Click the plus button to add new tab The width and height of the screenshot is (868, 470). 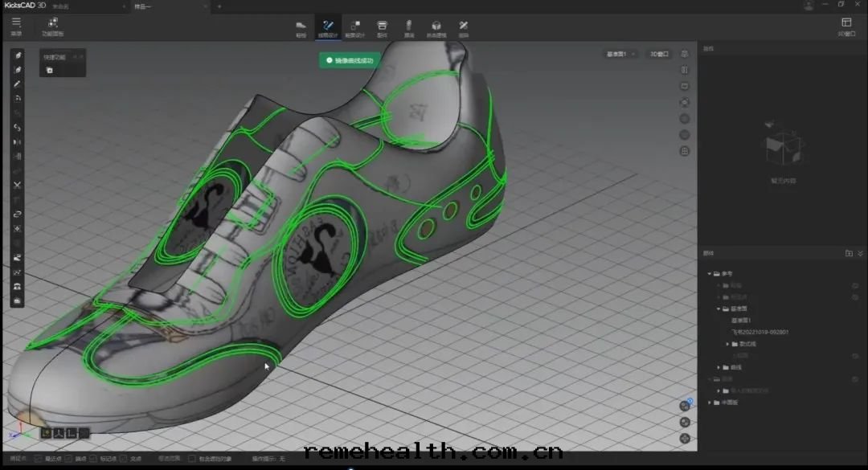(x=219, y=6)
